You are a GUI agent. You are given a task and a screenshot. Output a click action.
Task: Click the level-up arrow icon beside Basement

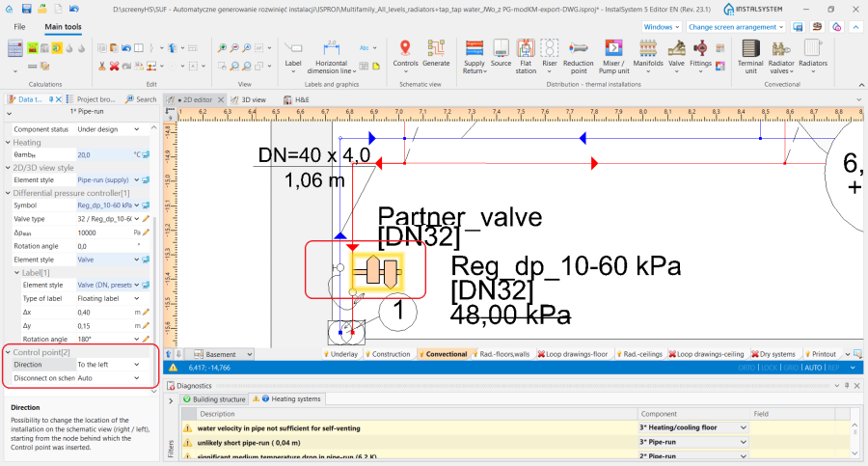click(169, 354)
